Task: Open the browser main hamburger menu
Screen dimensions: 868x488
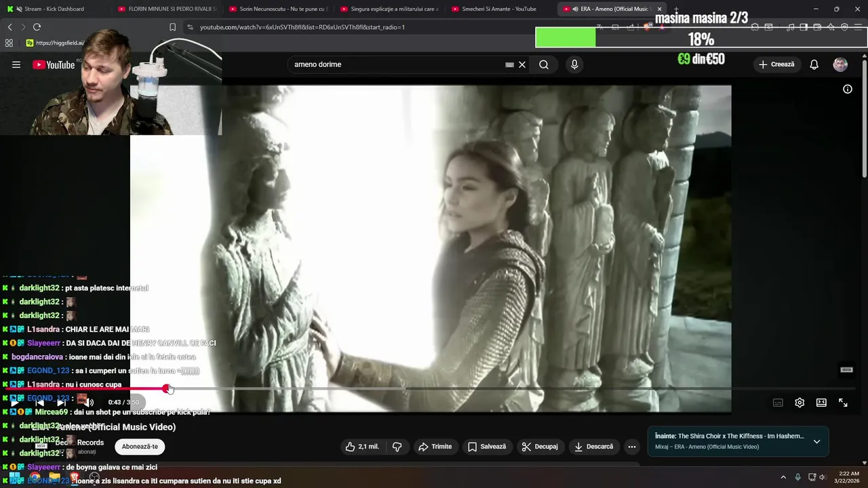Action: (858, 27)
